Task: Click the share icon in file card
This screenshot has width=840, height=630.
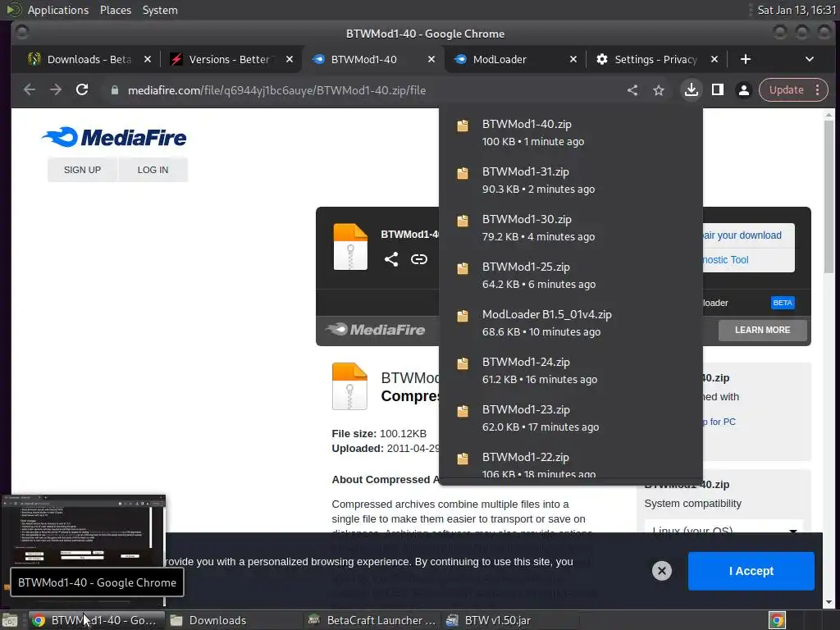Action: (391, 259)
